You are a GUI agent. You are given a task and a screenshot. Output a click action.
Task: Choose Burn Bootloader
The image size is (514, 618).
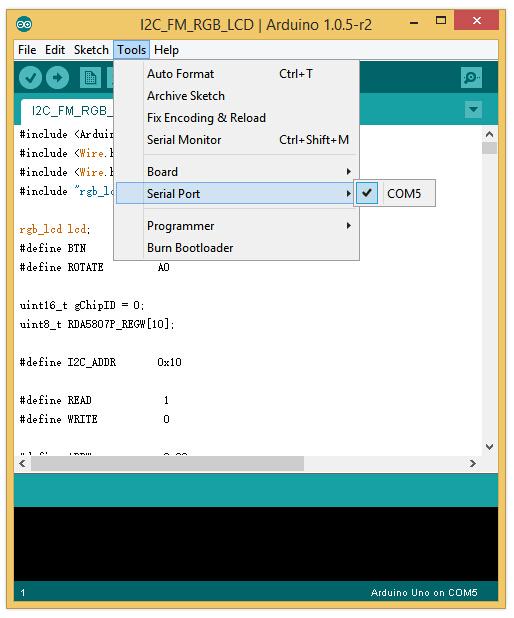(237, 248)
